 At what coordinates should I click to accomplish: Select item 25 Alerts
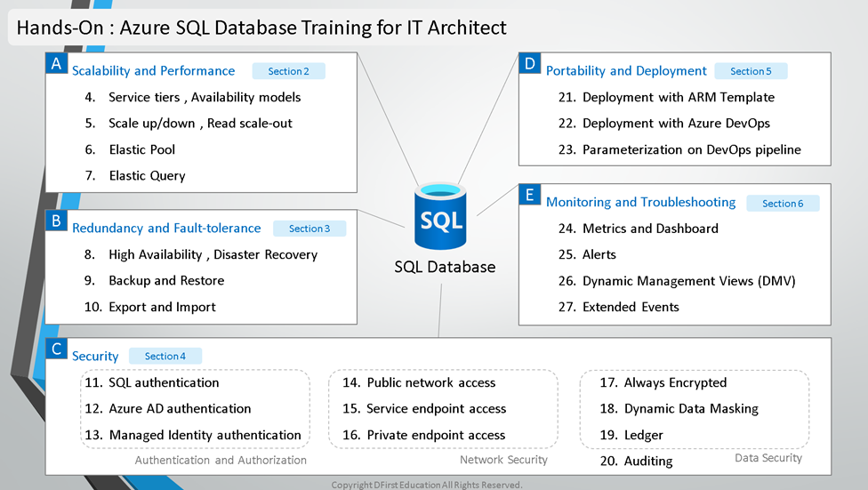pyautogui.click(x=587, y=254)
